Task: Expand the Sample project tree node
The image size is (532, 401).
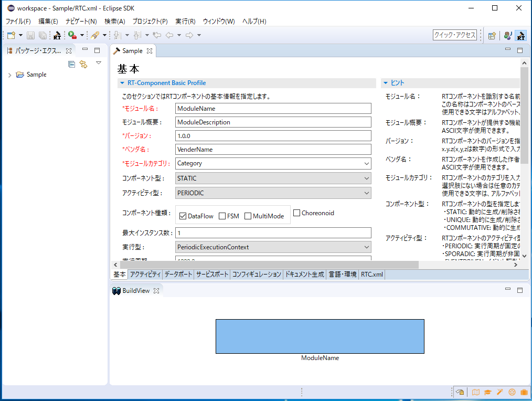Action: click(9, 75)
